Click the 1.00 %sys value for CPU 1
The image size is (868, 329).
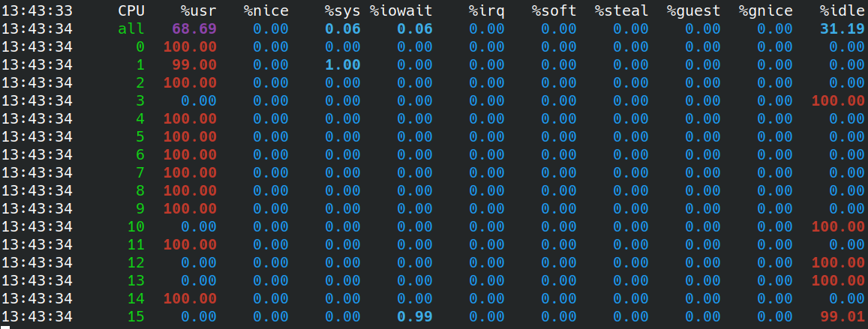343,64
